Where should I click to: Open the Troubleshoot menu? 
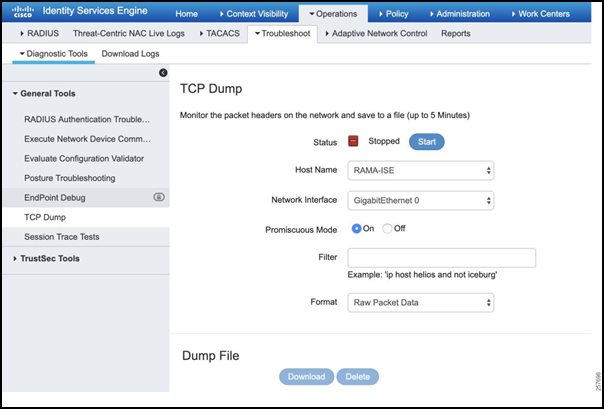282,34
